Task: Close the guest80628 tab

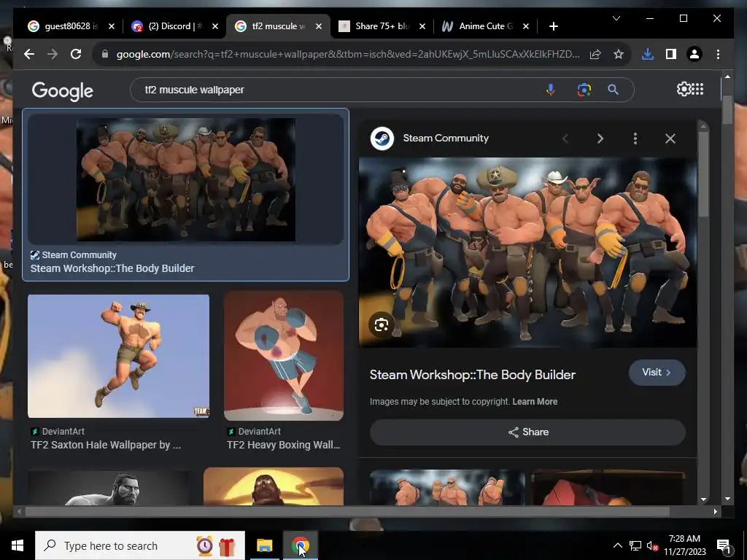Action: click(112, 26)
